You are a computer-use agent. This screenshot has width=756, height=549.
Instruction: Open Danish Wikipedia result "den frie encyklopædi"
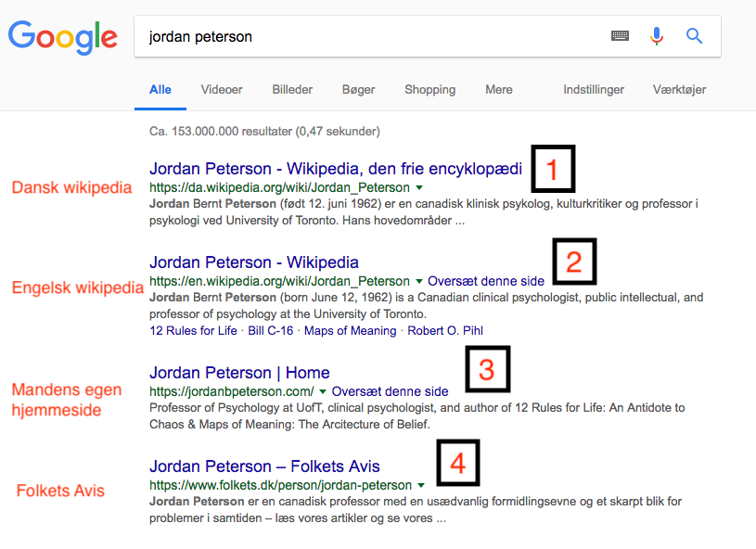pyautogui.click(x=336, y=169)
